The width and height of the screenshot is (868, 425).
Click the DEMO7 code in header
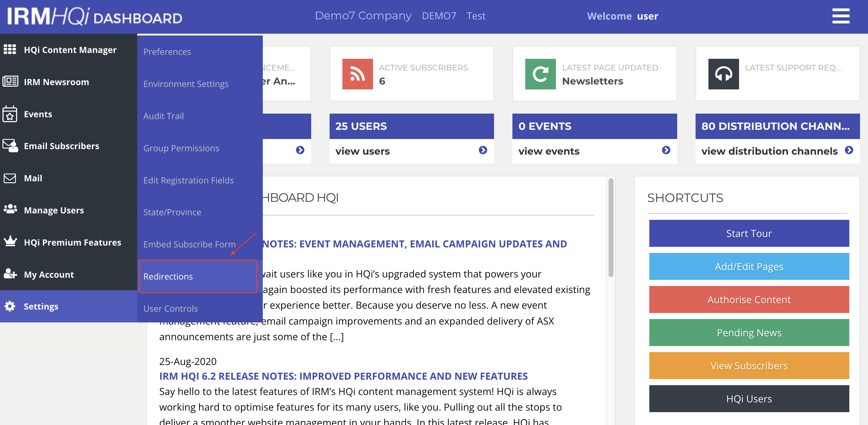tap(439, 16)
